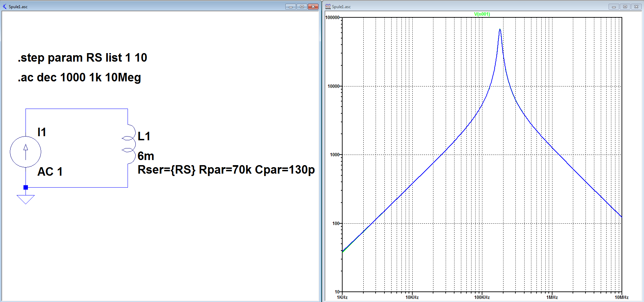Select the L1 inductor symbol
The height and width of the screenshot is (302, 644).
pos(129,144)
